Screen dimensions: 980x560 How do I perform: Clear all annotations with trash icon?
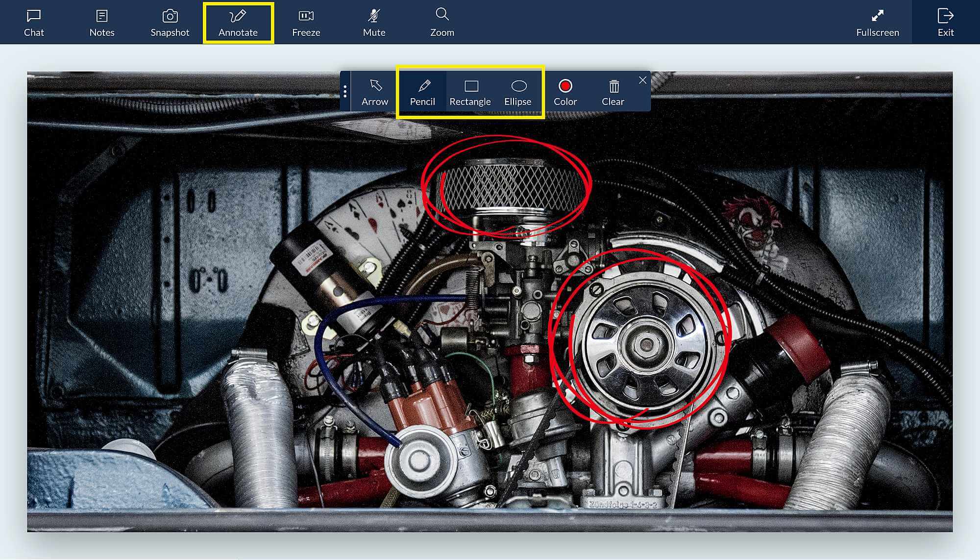pos(613,92)
